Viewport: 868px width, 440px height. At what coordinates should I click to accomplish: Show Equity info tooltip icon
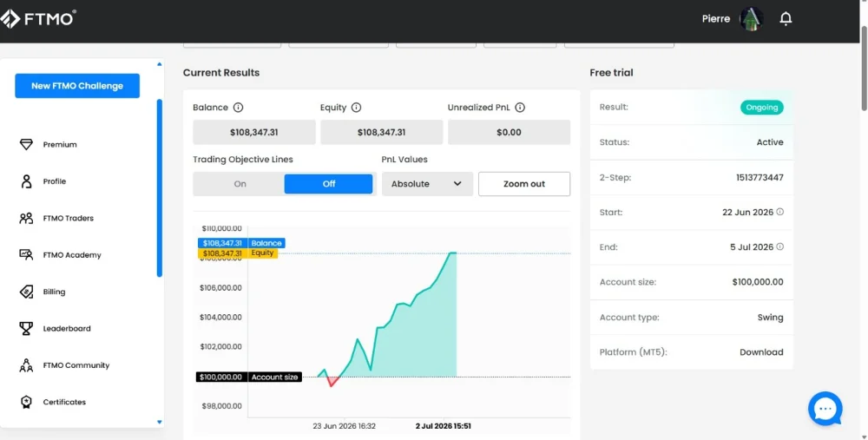pyautogui.click(x=356, y=108)
